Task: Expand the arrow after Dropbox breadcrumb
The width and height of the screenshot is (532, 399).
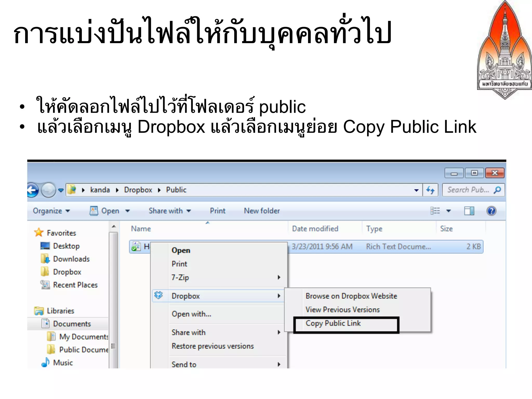Action: click(x=159, y=190)
